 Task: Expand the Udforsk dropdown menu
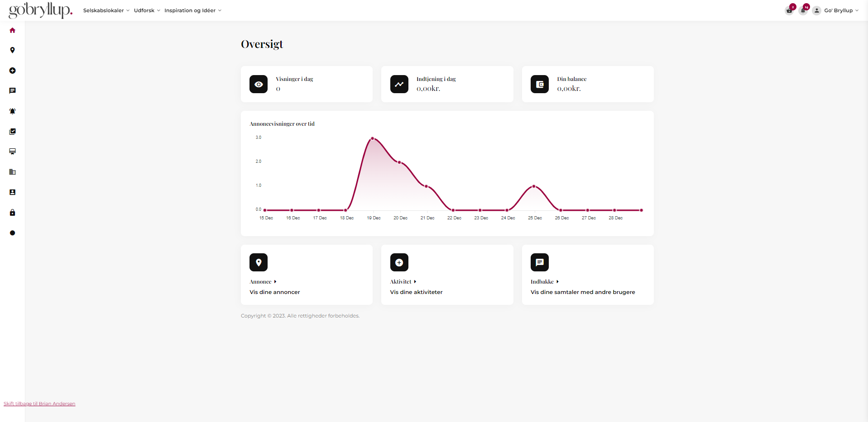pyautogui.click(x=147, y=10)
